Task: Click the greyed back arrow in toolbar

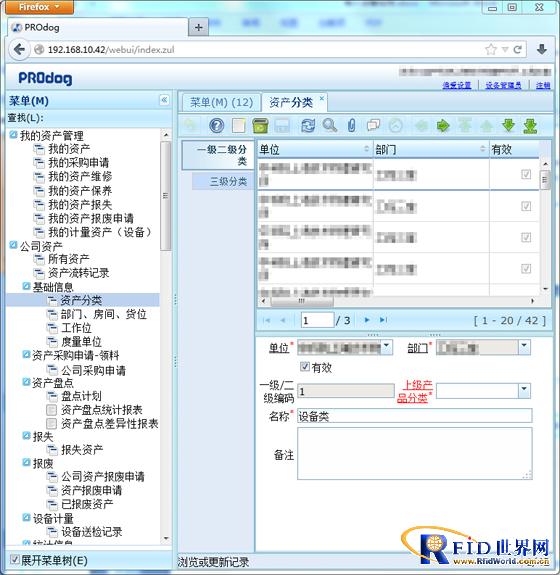Action: click(421, 126)
